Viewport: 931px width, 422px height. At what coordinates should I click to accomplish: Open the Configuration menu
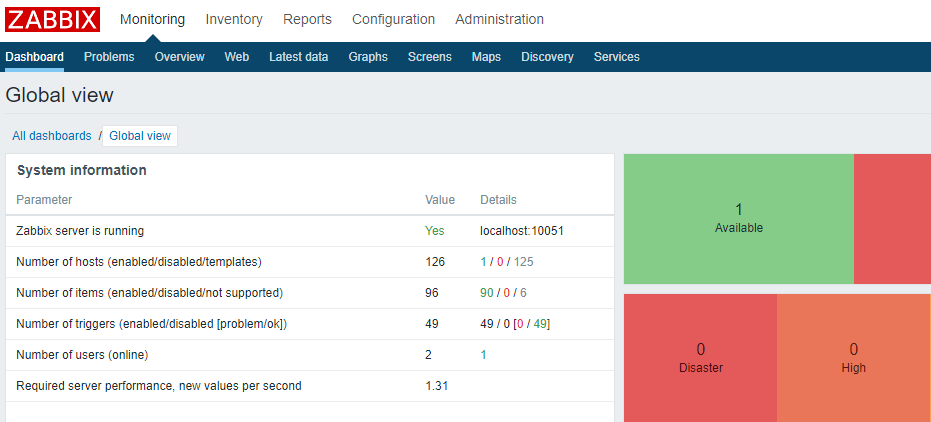[393, 19]
